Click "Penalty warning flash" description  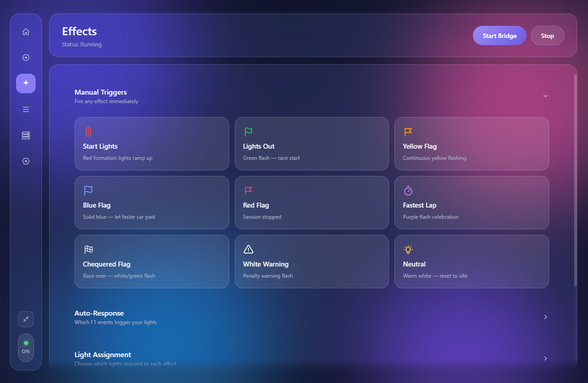268,276
